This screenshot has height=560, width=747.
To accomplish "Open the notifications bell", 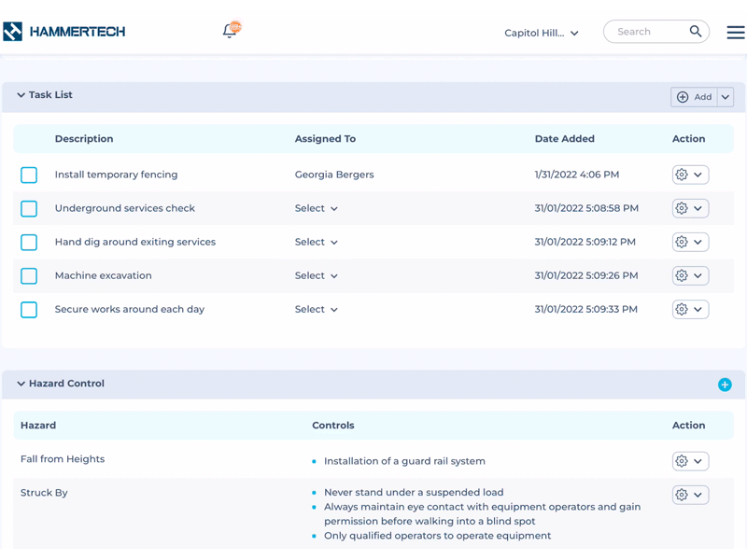I will (x=230, y=31).
